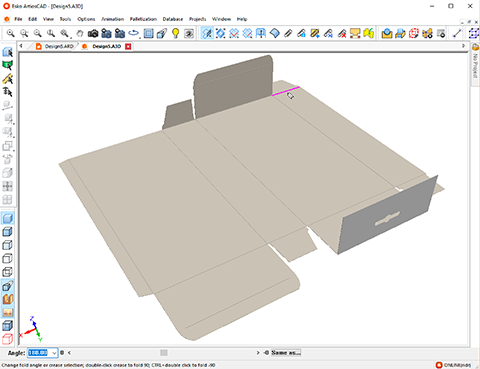This screenshot has height=369, width=480.
Task: Toggle the solid shaded view mode
Action: pyautogui.click(x=8, y=218)
